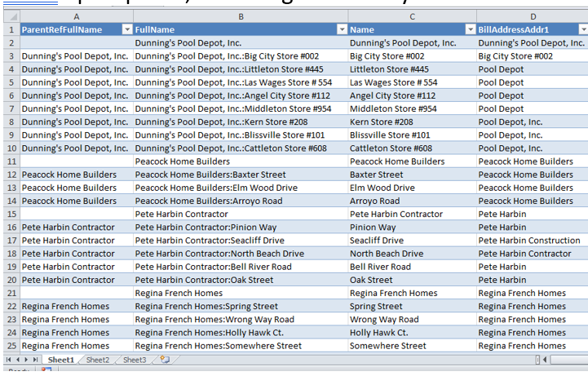Jump to last sheet navigation arrow

pyautogui.click(x=36, y=360)
